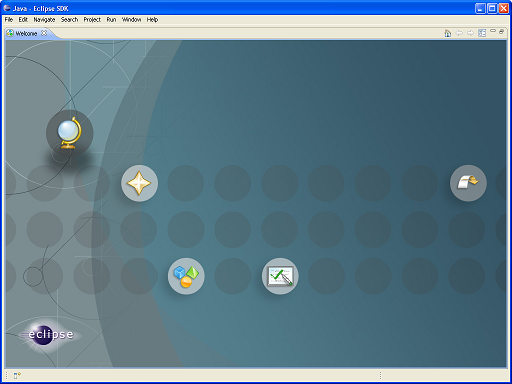Open the Navigate menu

click(44, 20)
